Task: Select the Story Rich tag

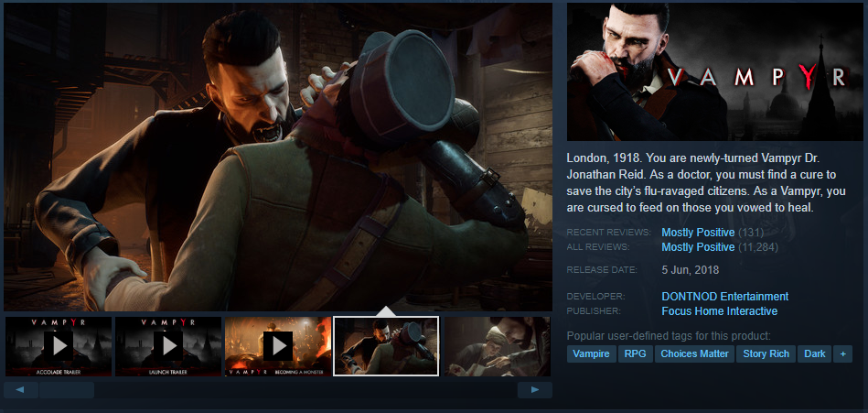Action: (x=766, y=353)
